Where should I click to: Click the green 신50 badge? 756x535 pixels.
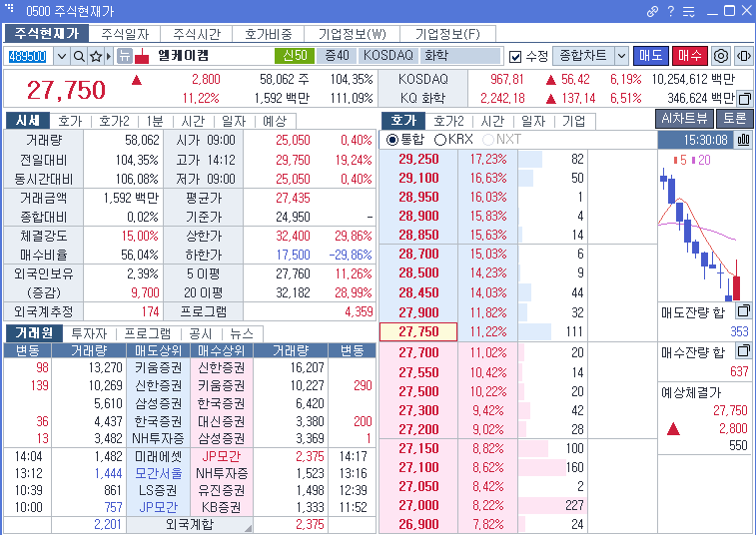point(295,56)
